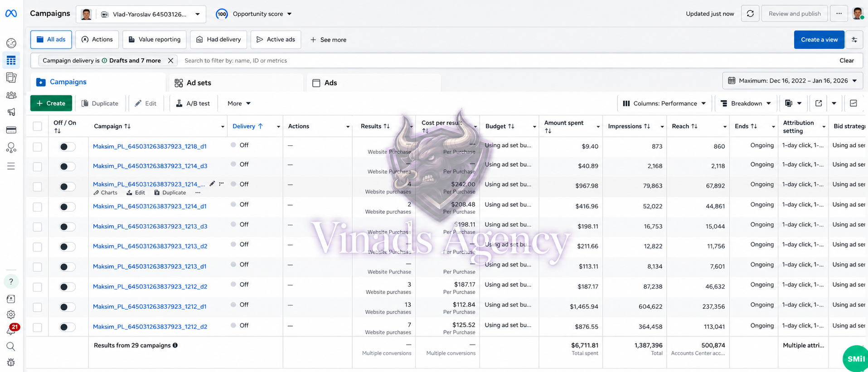Click the view settings sliders icon beside Create a view
The image size is (868, 372).
click(x=854, y=40)
